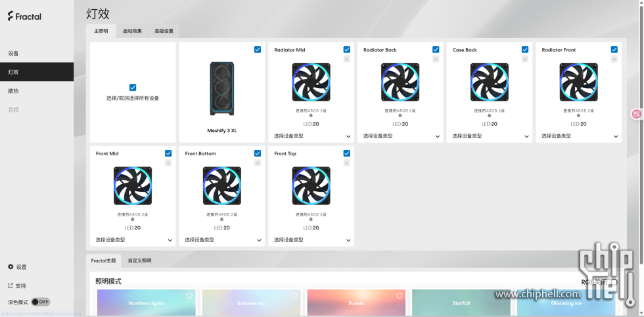
Task: Open settings via the gear icon
Action: [11, 267]
